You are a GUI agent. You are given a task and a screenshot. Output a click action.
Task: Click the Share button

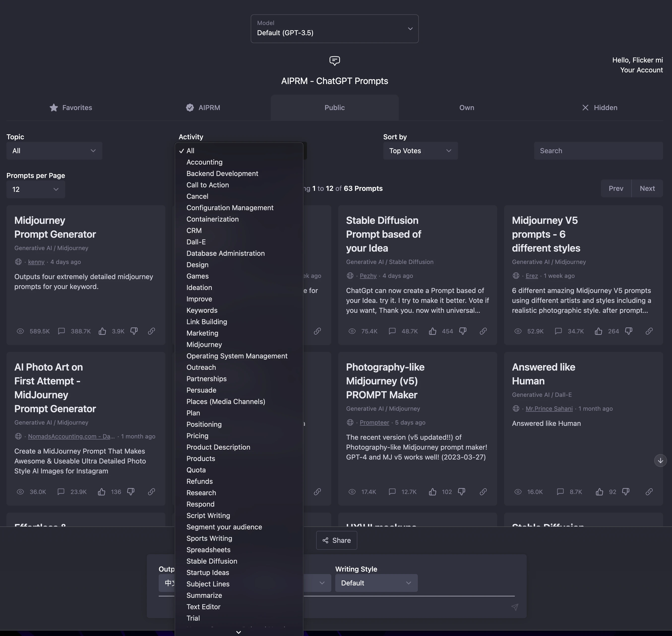pos(336,540)
